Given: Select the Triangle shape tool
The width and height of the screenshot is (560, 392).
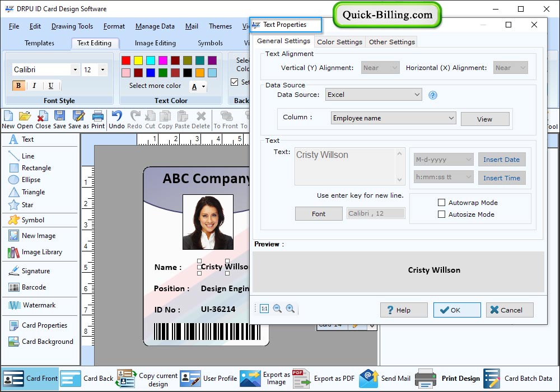Looking at the screenshot, I should coord(27,192).
